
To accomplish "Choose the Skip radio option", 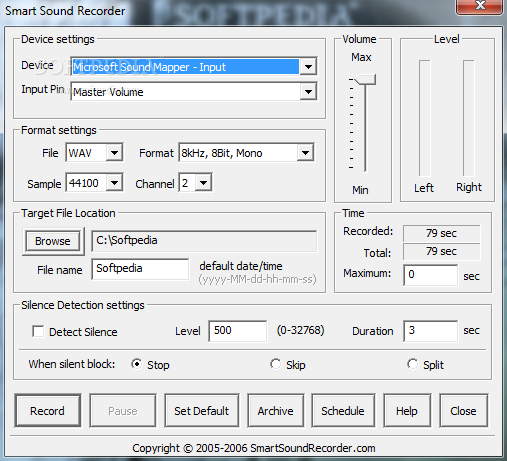I will tap(275, 364).
